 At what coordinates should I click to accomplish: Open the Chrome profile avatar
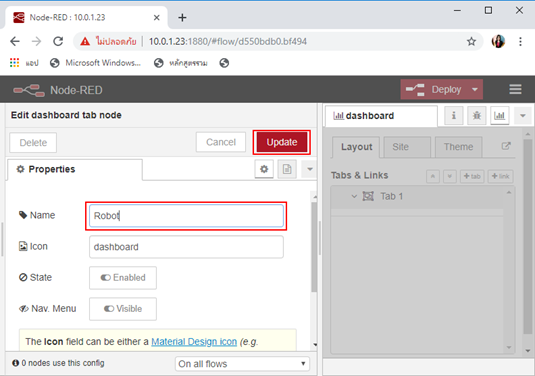point(498,41)
